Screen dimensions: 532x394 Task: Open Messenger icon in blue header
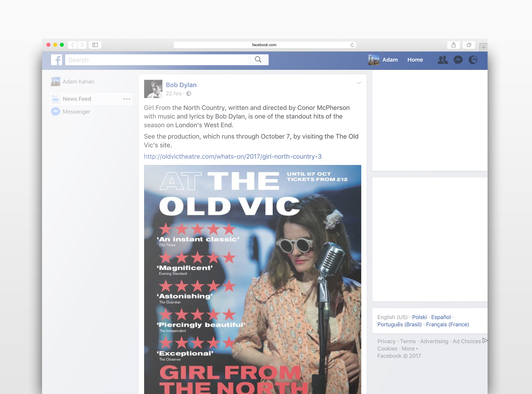458,60
